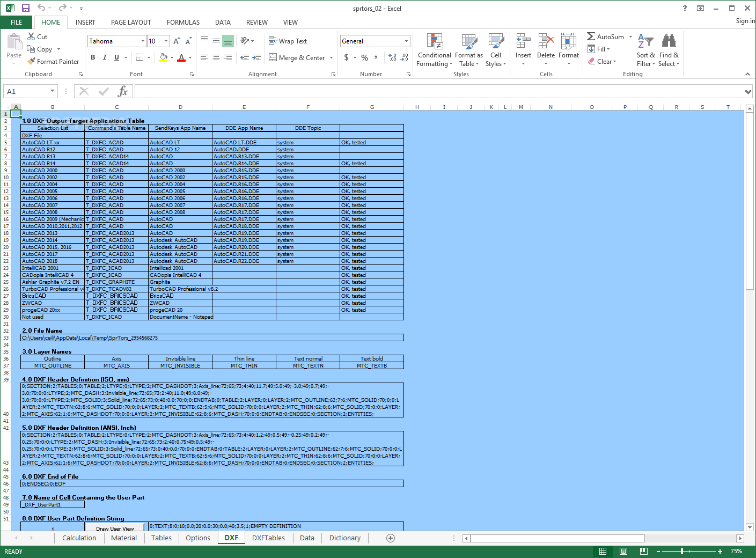Click the vertical scrollbar thumb
This screenshot has width=756, height=558.
point(750,201)
